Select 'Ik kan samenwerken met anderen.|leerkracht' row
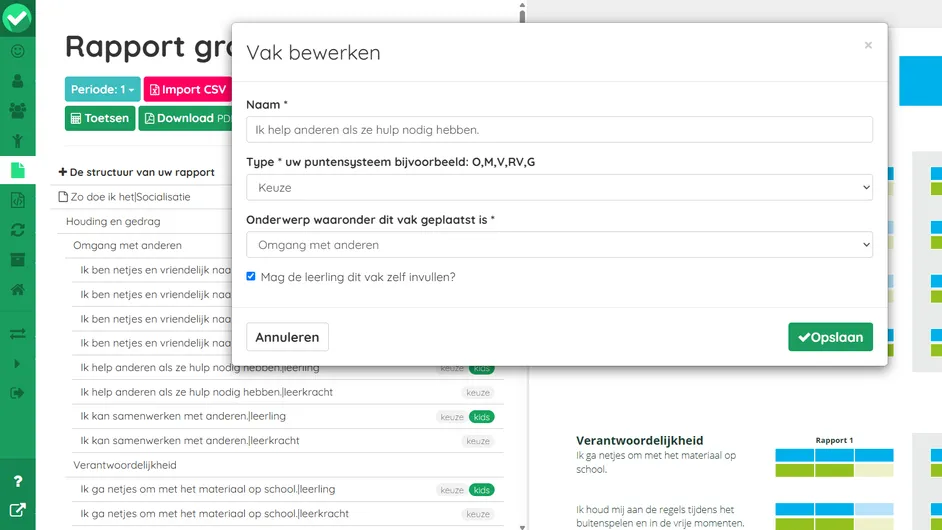Image resolution: width=942 pixels, height=530 pixels. [x=288, y=440]
